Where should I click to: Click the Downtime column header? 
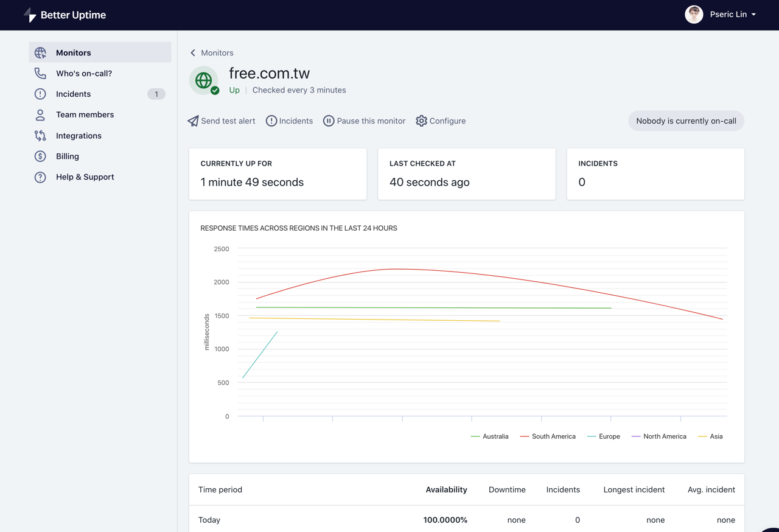pyautogui.click(x=507, y=489)
